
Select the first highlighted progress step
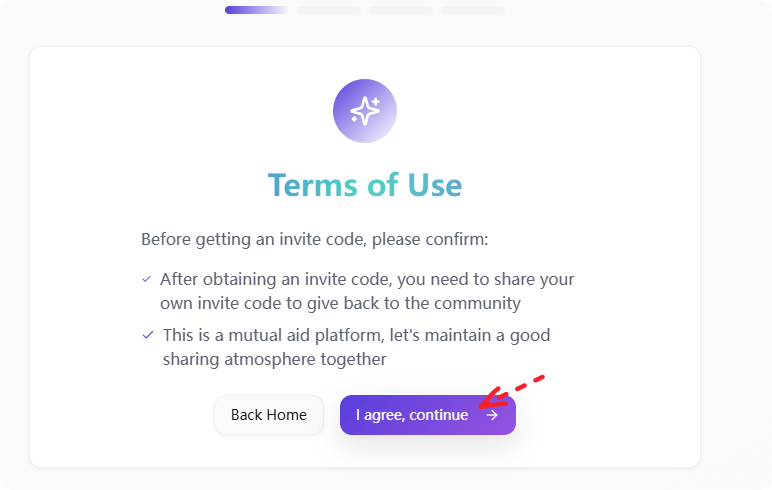click(x=256, y=10)
